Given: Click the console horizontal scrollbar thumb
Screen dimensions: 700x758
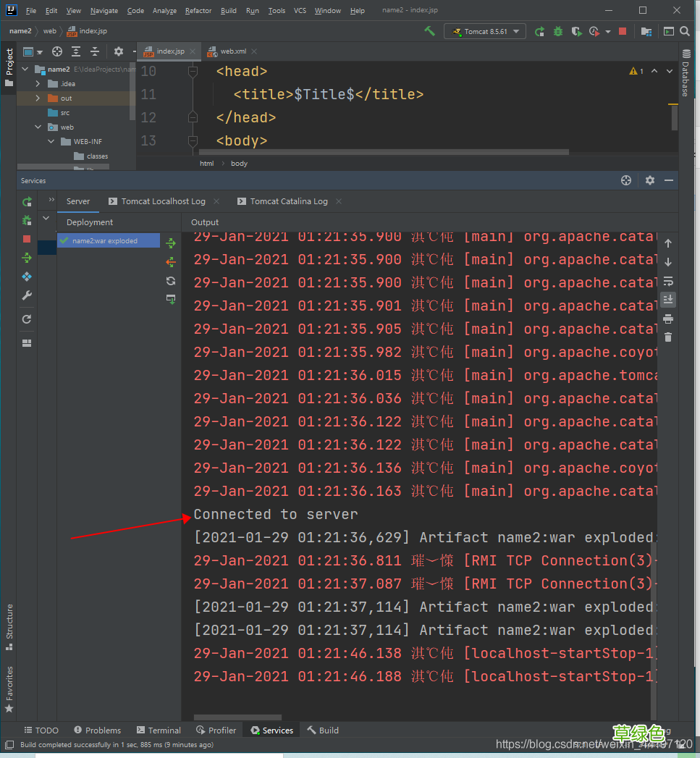Looking at the screenshot, I should click(237, 717).
